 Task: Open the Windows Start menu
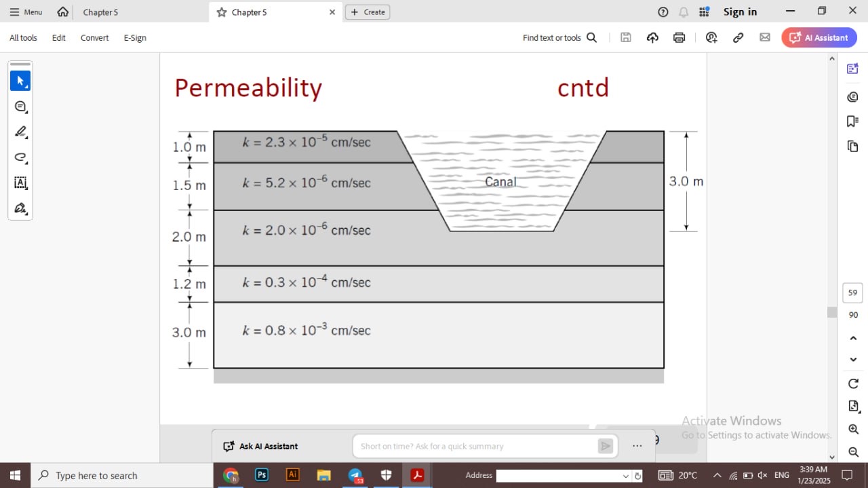click(x=15, y=475)
